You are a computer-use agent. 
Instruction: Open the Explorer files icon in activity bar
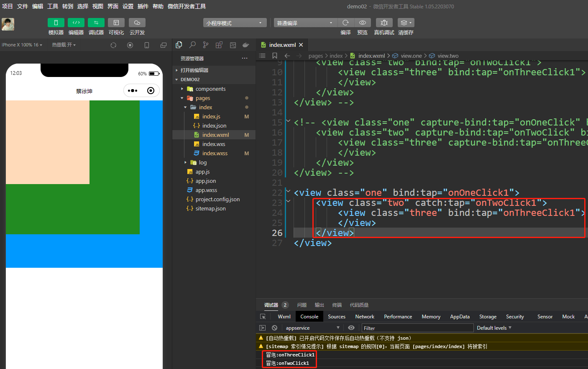(x=179, y=45)
